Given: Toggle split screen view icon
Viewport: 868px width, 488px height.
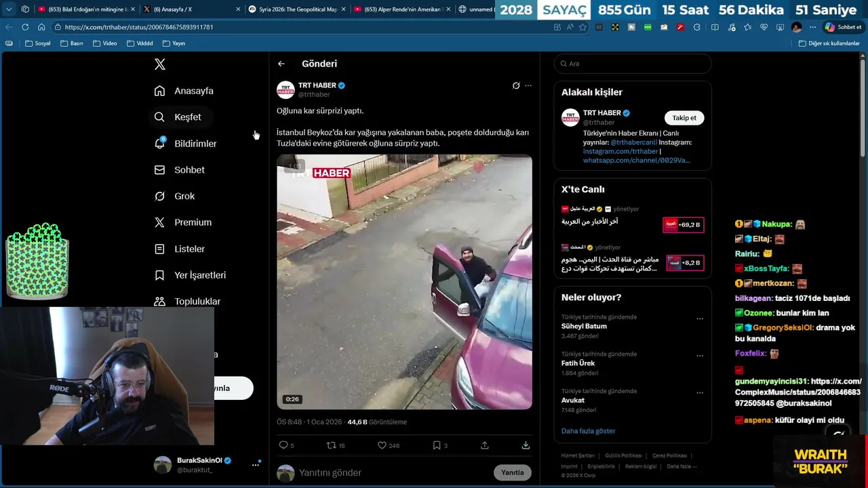Looking at the screenshot, I should 715,27.
